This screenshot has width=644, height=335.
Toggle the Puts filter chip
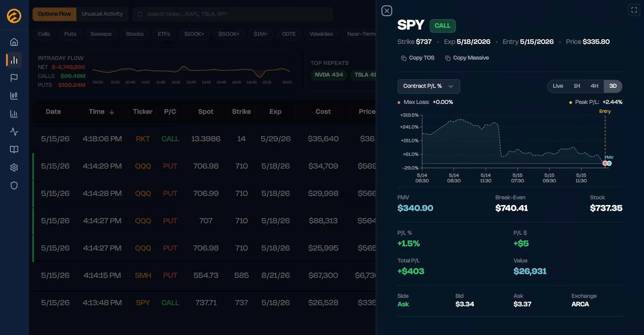click(x=70, y=34)
